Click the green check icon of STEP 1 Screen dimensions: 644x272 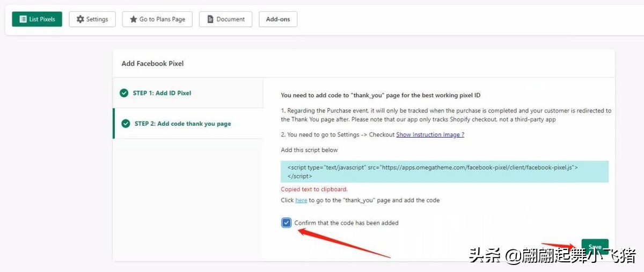(x=124, y=93)
